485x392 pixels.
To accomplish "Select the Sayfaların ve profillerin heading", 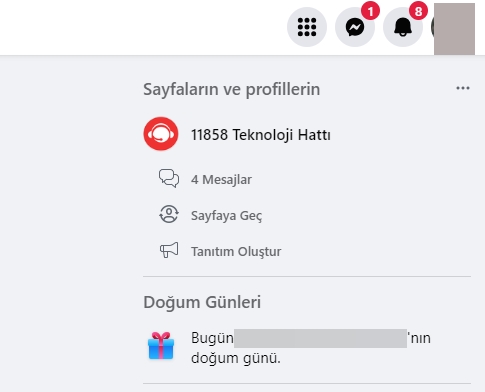I will point(232,89).
